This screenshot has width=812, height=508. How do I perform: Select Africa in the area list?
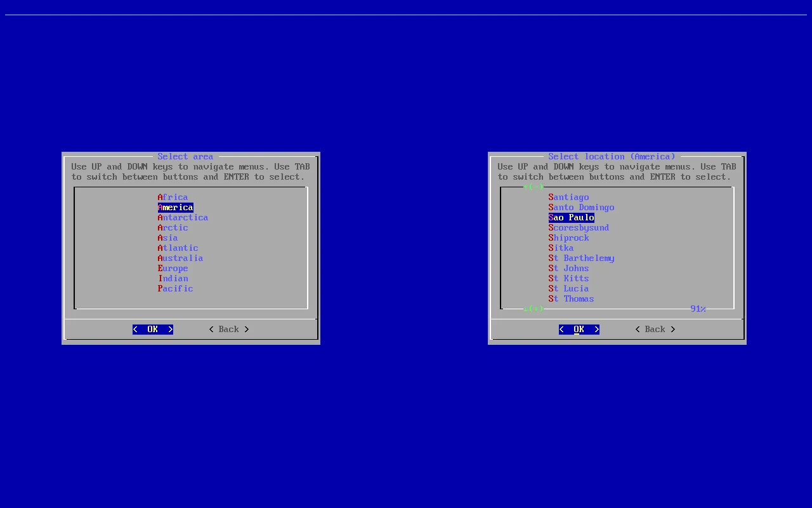173,197
